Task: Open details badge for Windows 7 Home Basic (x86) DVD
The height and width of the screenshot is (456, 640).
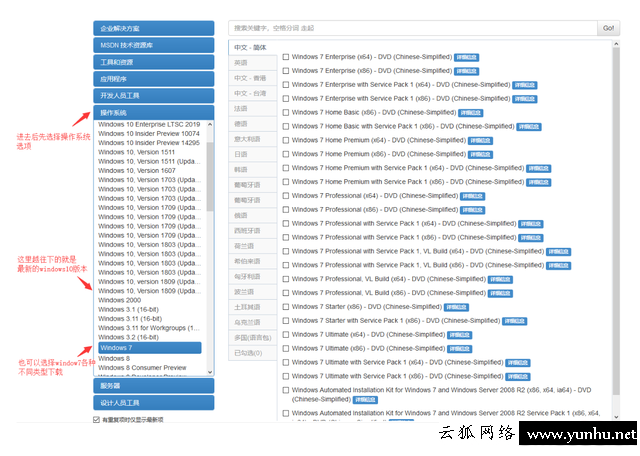Action: [471, 113]
